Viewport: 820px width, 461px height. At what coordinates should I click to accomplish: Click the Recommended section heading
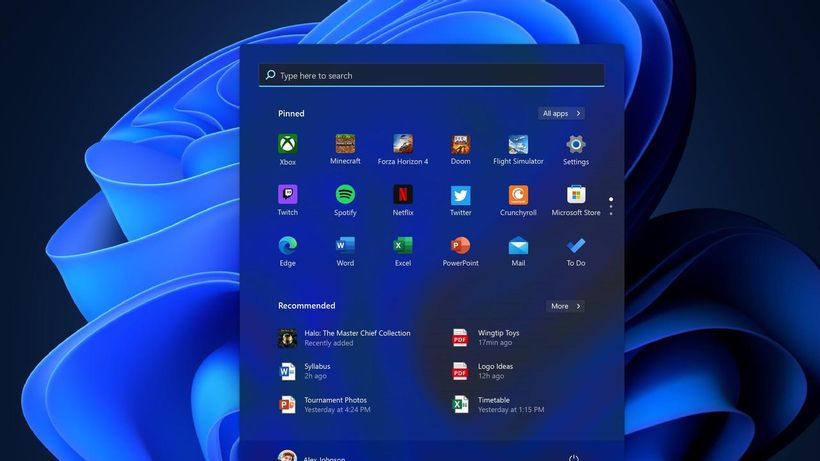point(306,306)
